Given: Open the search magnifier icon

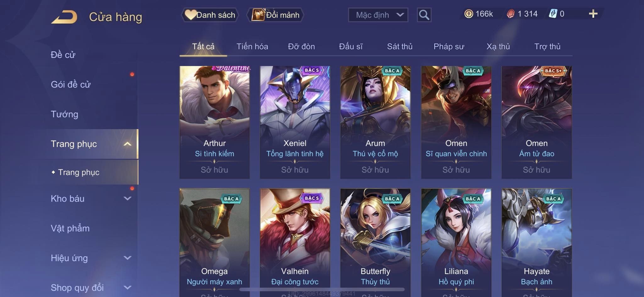Looking at the screenshot, I should (x=424, y=15).
